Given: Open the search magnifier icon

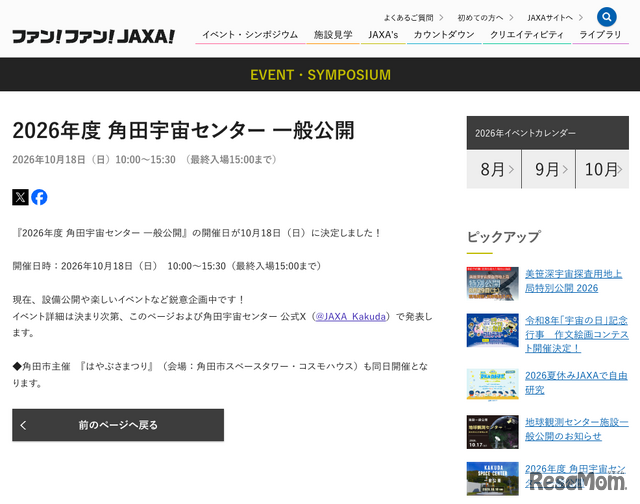Looking at the screenshot, I should (x=607, y=17).
